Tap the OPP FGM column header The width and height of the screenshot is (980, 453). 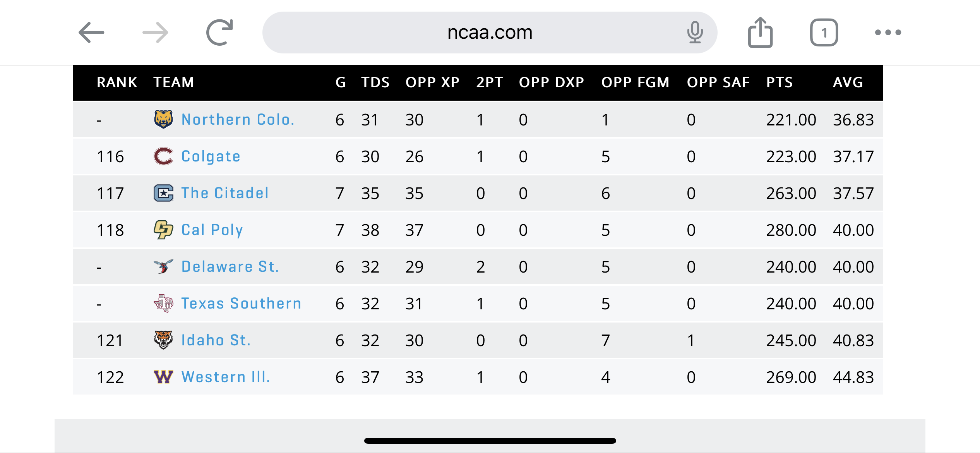tap(635, 82)
